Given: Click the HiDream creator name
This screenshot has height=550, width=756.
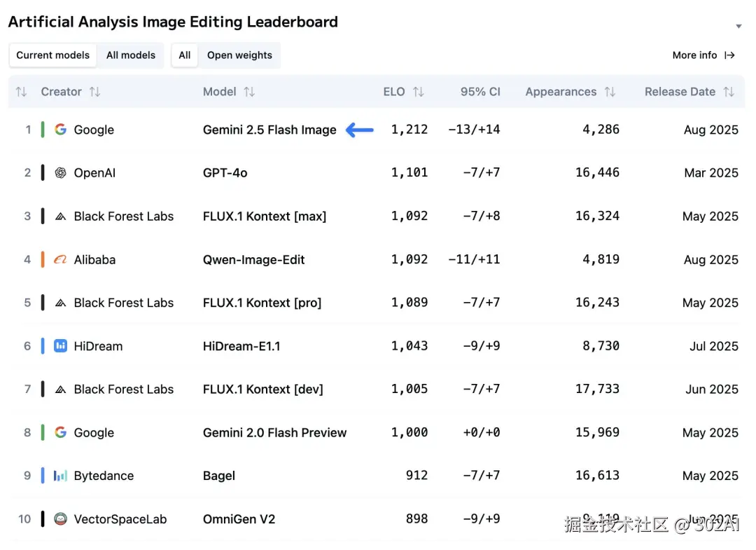Looking at the screenshot, I should pyautogui.click(x=99, y=346).
